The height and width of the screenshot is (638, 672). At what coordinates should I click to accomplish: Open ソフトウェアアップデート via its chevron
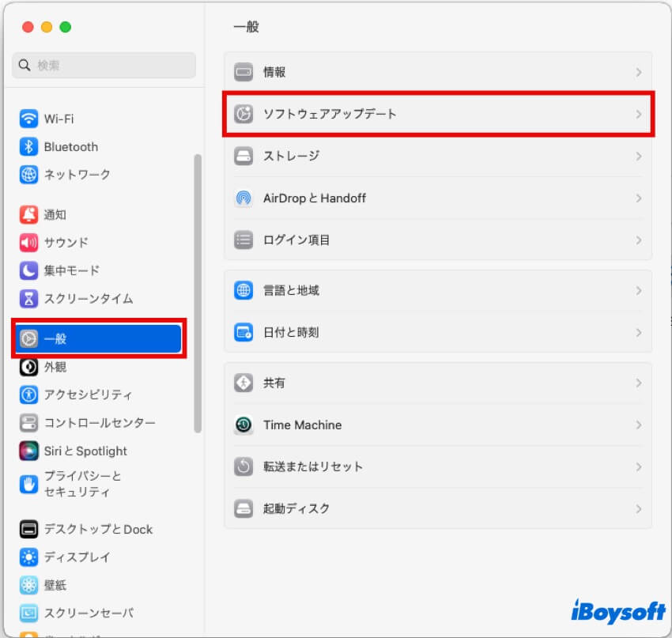639,114
